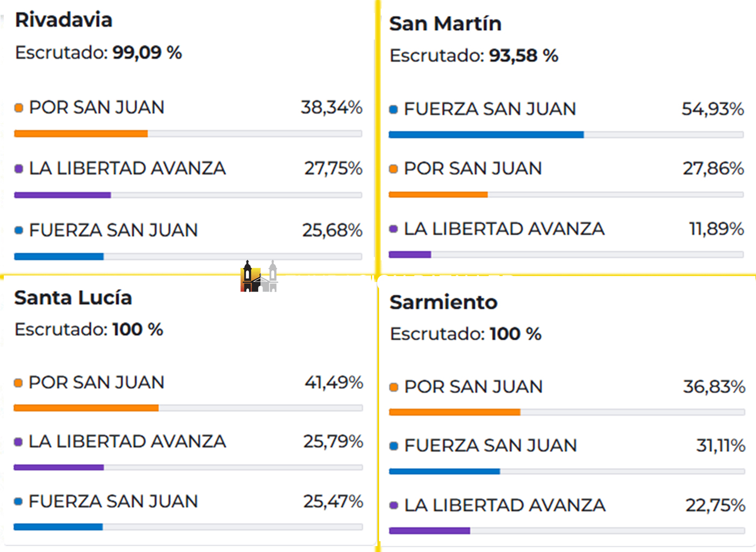756x552 pixels.
Task: Click purple dot beside Sarmiento LA LIBERTAD AVANZA
Action: pos(394,506)
